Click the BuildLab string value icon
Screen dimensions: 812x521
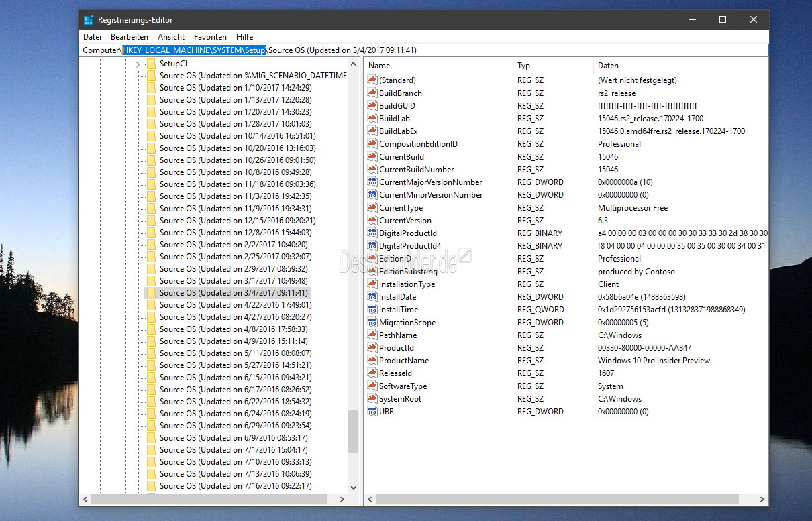[x=373, y=119]
